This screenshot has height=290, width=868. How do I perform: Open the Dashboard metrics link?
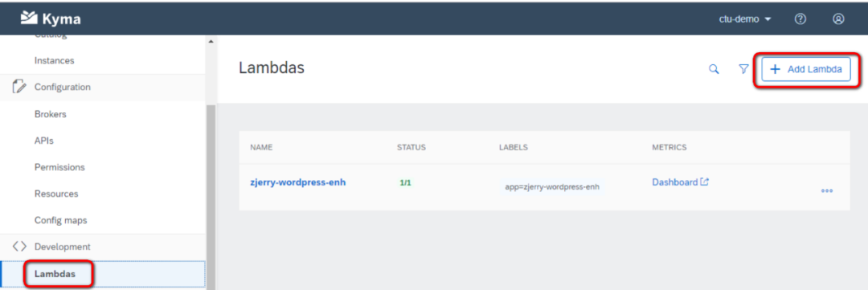coord(675,182)
